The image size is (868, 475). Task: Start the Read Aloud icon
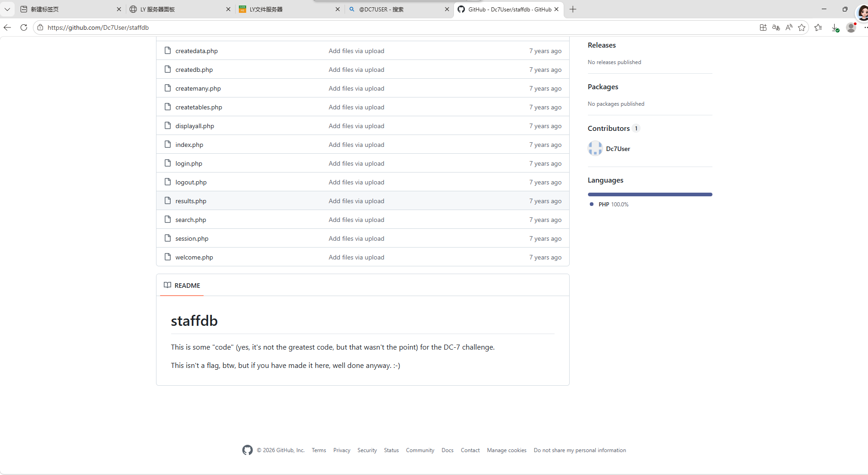click(789, 27)
